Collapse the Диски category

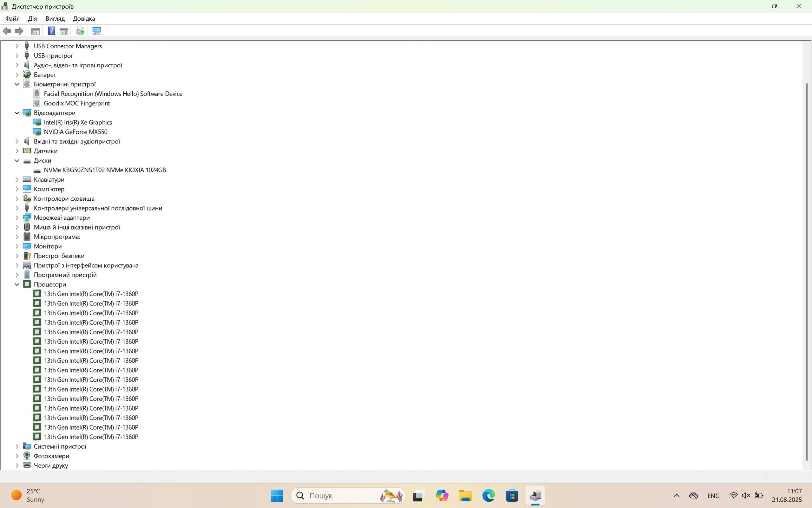17,160
